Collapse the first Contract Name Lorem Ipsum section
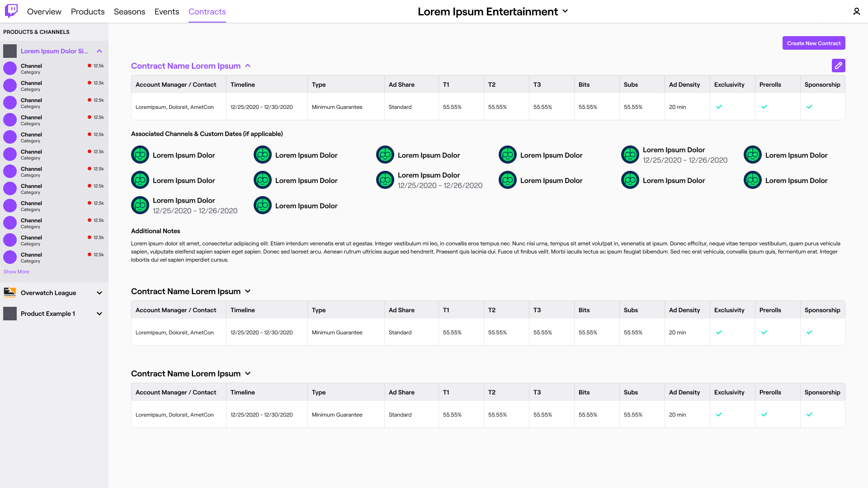The width and height of the screenshot is (868, 488). (x=248, y=66)
